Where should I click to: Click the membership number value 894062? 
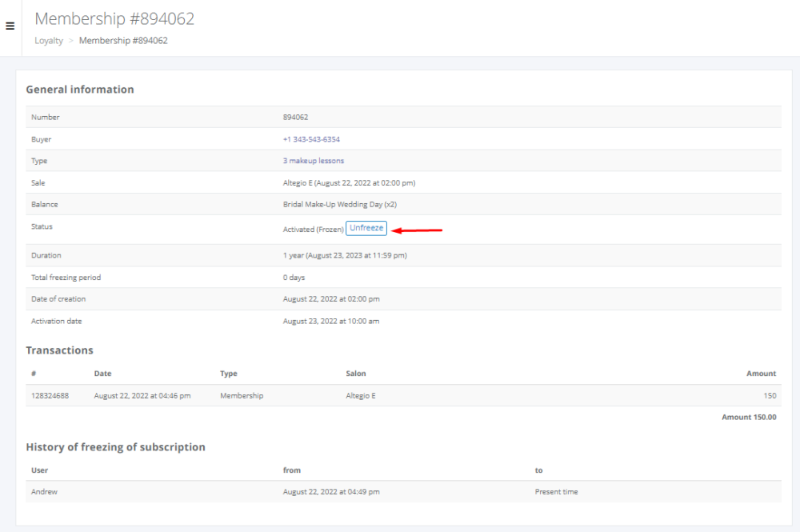click(295, 118)
